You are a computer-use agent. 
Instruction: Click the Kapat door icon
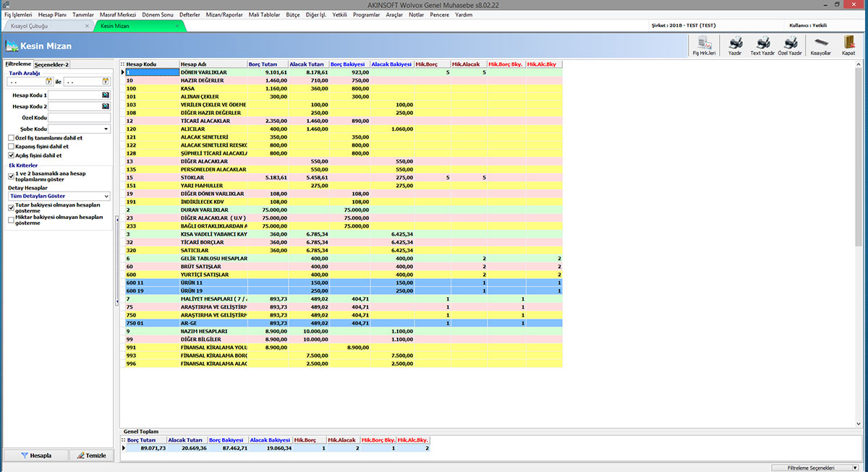(848, 45)
